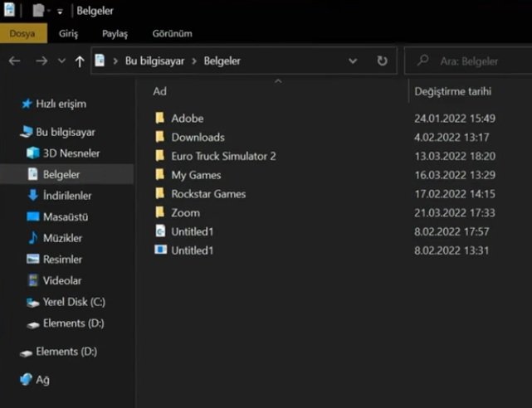
Task: Click the İndirilenler download arrow icon
Action: pos(33,195)
